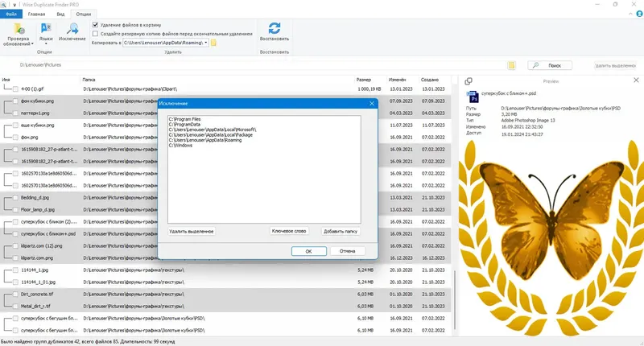
Task: Click folder icon beside Копировать в path
Action: [213, 43]
